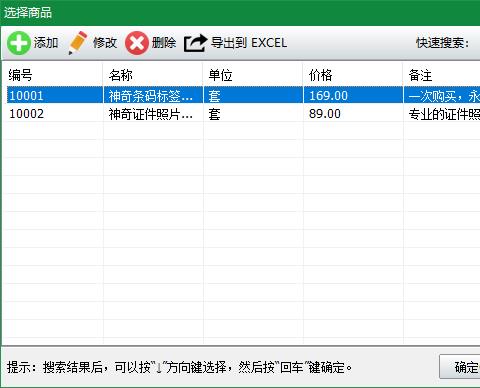
Task: Click the 确定 confirm button
Action: [x=460, y=367]
